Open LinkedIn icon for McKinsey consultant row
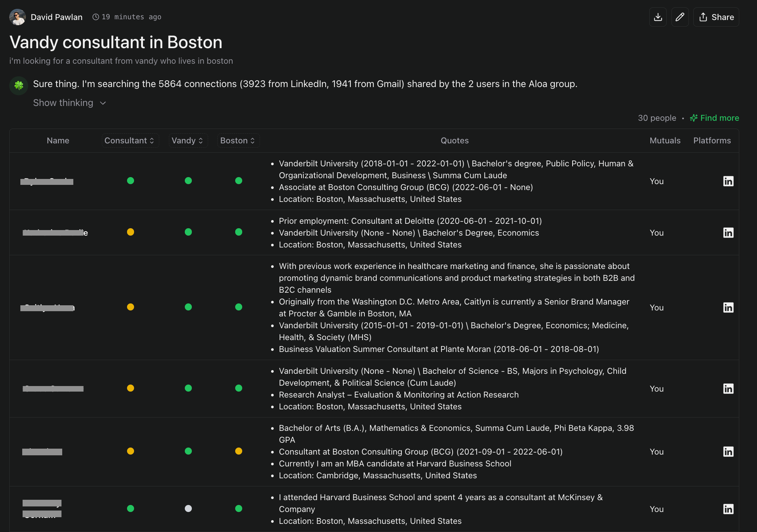 tap(728, 509)
